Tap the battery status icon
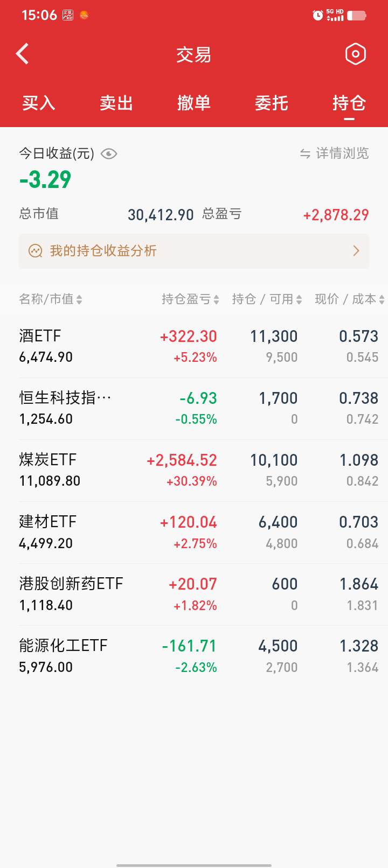388x868 pixels. point(356,15)
